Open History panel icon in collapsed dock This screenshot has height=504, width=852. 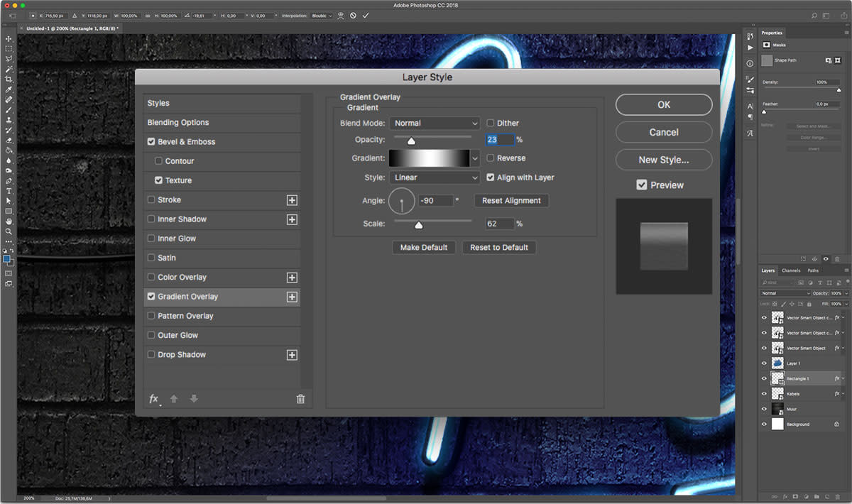click(x=750, y=35)
